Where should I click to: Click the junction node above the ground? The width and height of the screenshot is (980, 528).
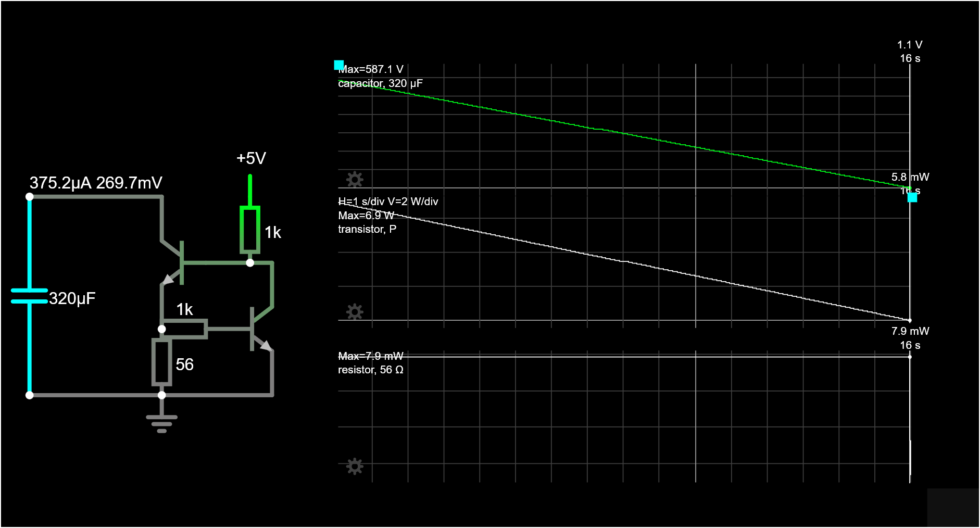[x=162, y=395]
